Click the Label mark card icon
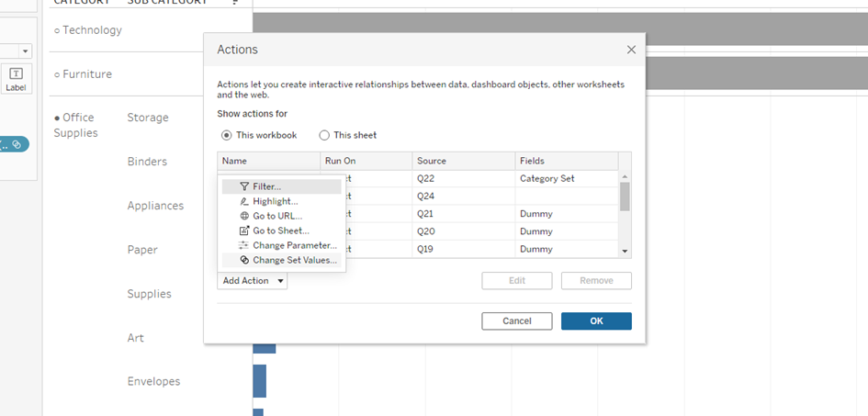 (x=16, y=78)
